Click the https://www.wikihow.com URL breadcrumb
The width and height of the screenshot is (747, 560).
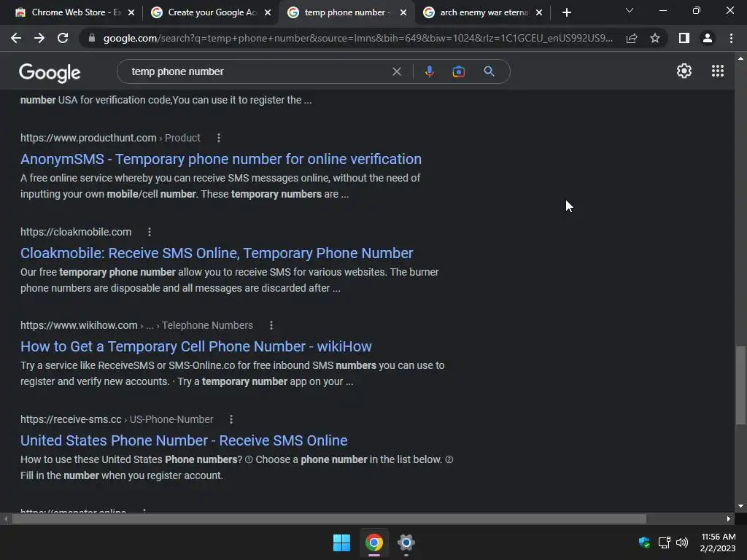(x=136, y=325)
